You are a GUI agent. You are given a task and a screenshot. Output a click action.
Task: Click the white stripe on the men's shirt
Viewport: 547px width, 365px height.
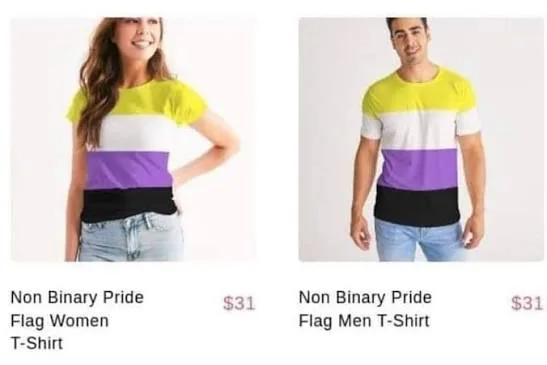(x=419, y=129)
